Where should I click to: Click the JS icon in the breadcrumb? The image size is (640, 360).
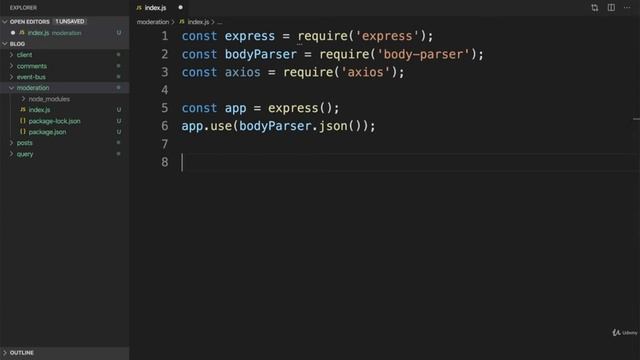pyautogui.click(x=182, y=22)
